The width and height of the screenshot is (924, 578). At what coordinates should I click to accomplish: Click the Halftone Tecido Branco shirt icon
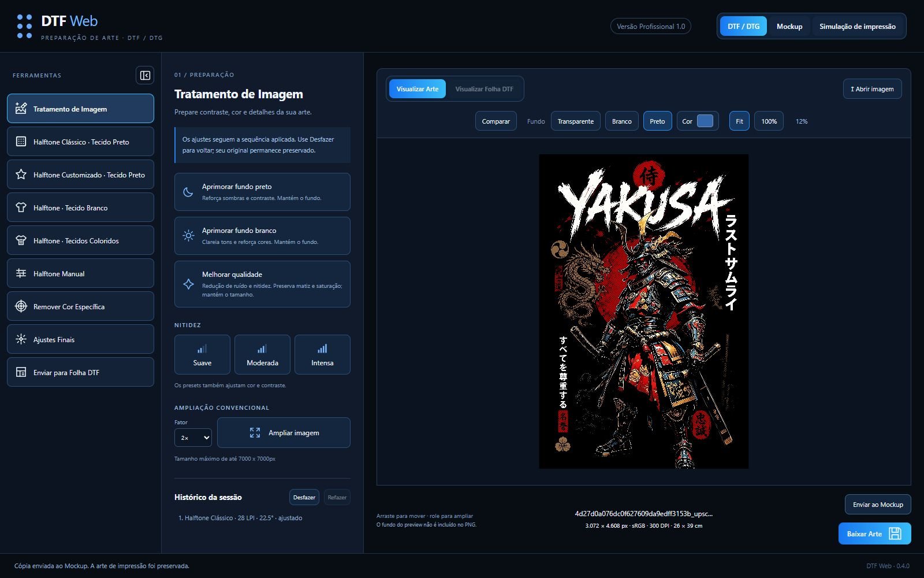21,208
